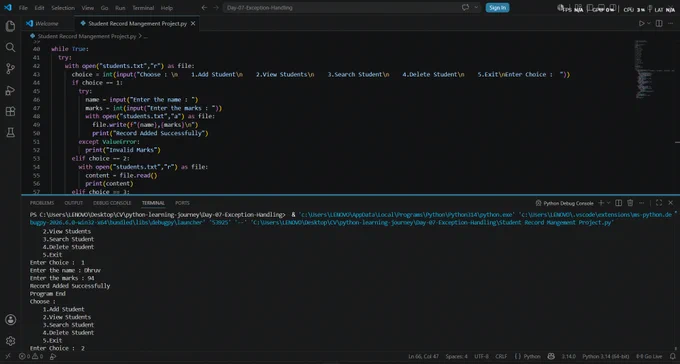Viewport: 680px width, 364px height.
Task: Open Copilot status icon in status bar
Action: pos(551,357)
